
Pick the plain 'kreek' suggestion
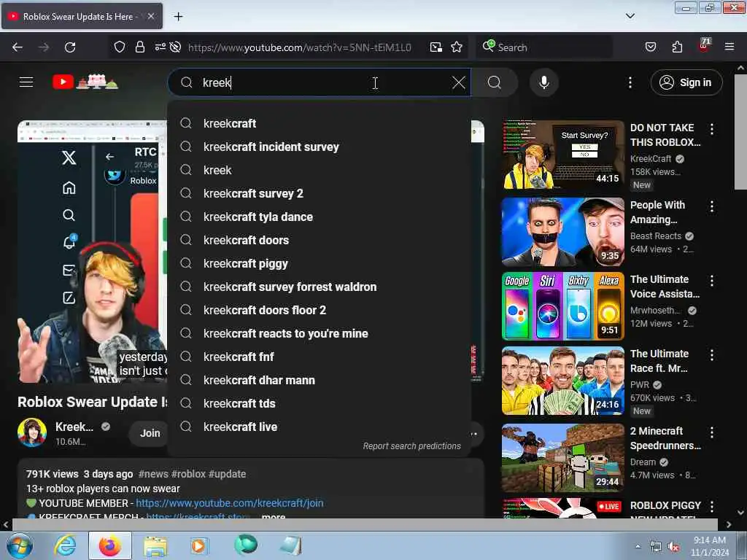pyautogui.click(x=320, y=170)
